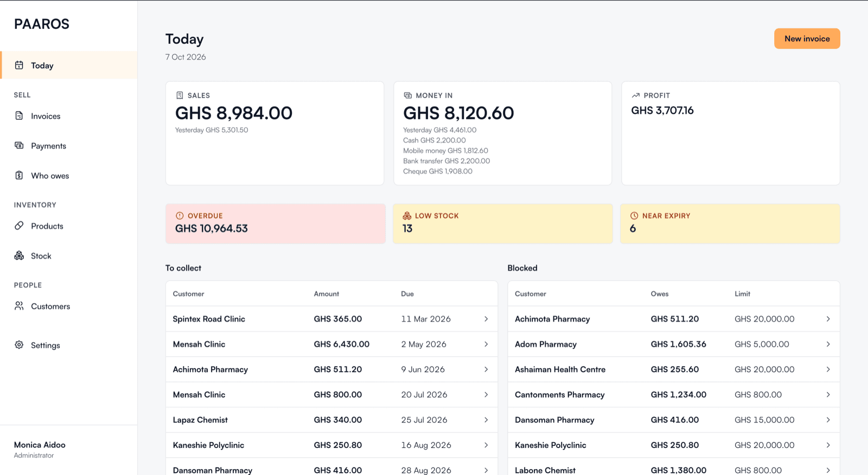Open Spintex Road Clinic row chevron
868x475 pixels.
[x=486, y=319]
